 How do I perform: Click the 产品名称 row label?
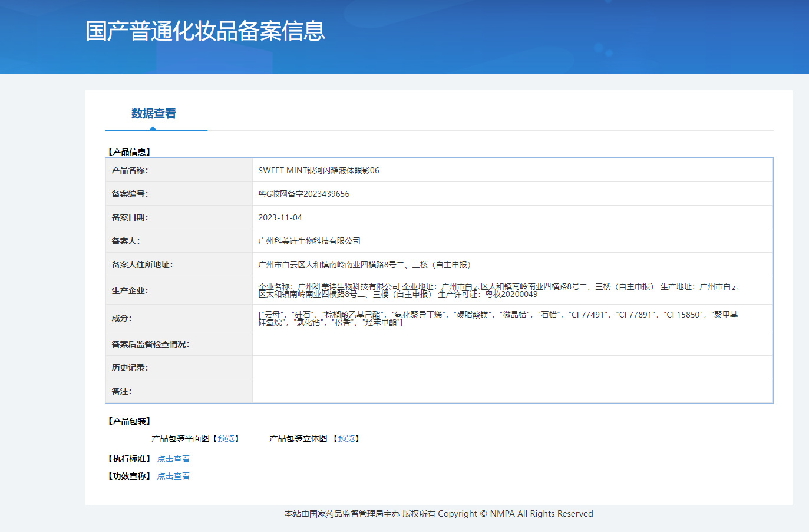130,170
